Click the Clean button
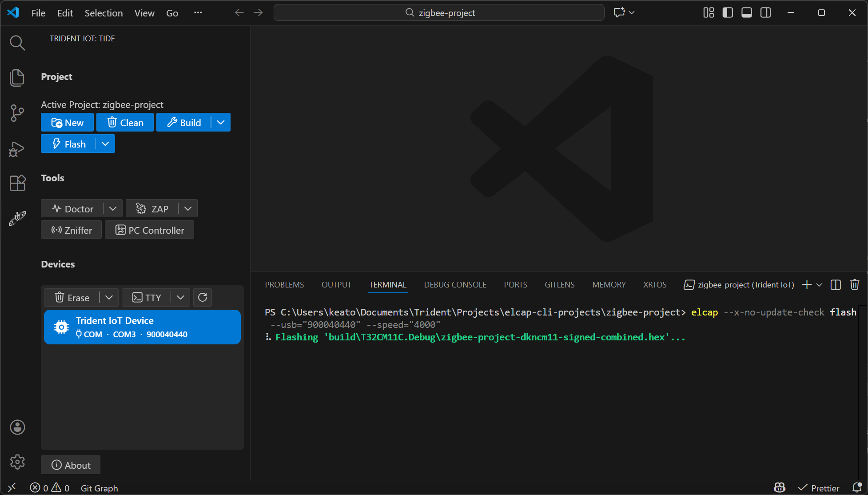Image resolution: width=868 pixels, height=495 pixels. click(125, 123)
